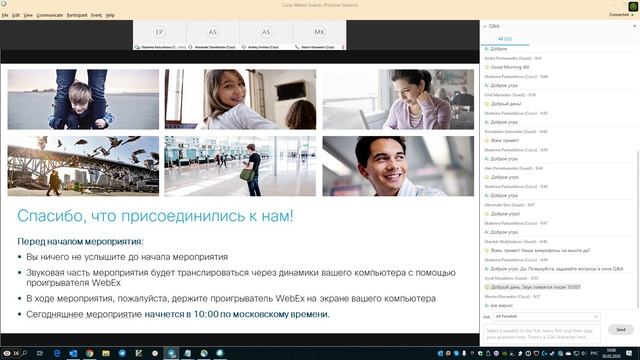Screen dimensions: 640x360
Task: Open Google Chrome from the taskbar
Action: point(89,353)
